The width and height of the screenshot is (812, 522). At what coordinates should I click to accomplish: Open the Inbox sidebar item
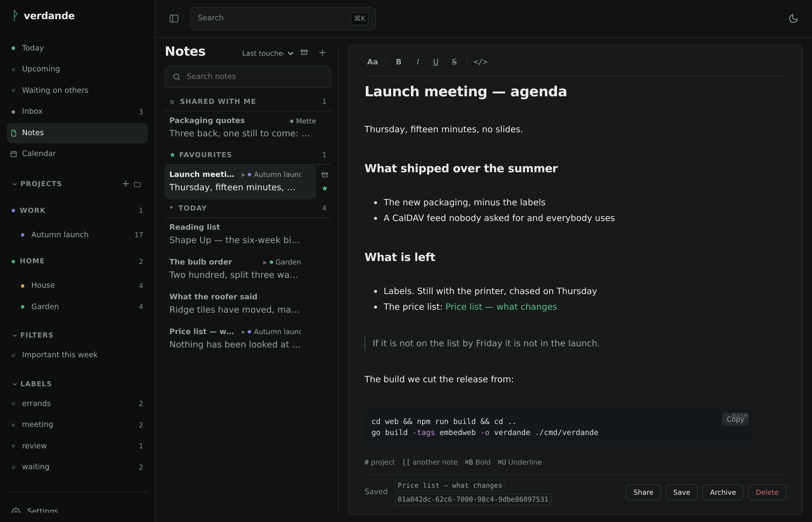[77, 111]
